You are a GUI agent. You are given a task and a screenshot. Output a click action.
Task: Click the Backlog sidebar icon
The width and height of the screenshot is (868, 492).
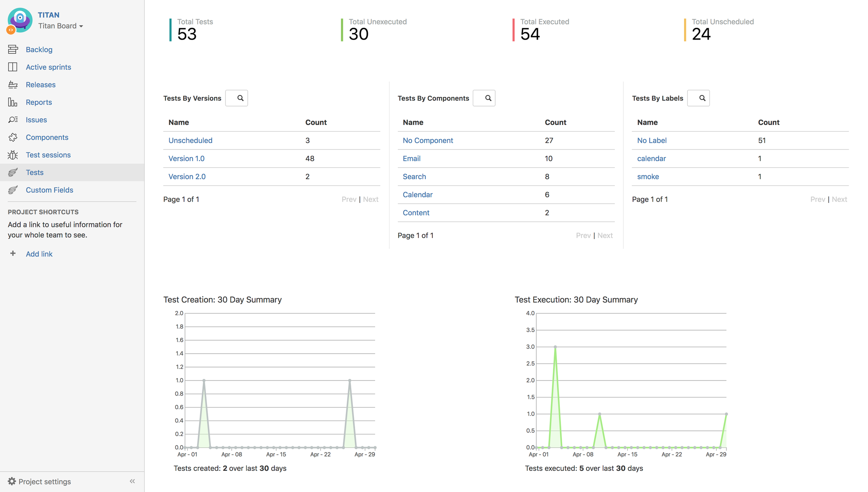pyautogui.click(x=13, y=49)
